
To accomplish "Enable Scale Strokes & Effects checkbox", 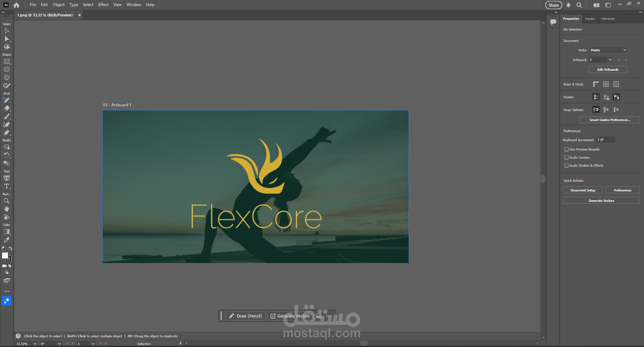I will coord(566,166).
